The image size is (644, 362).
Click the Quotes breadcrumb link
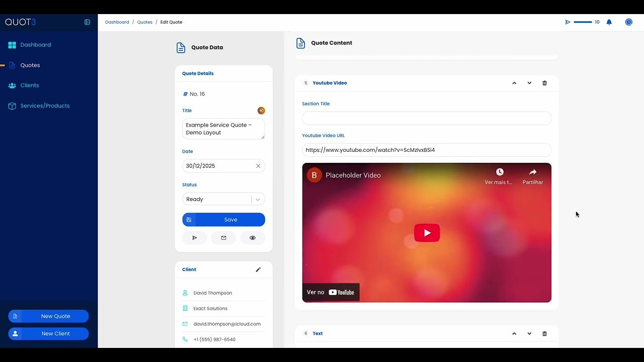point(145,22)
